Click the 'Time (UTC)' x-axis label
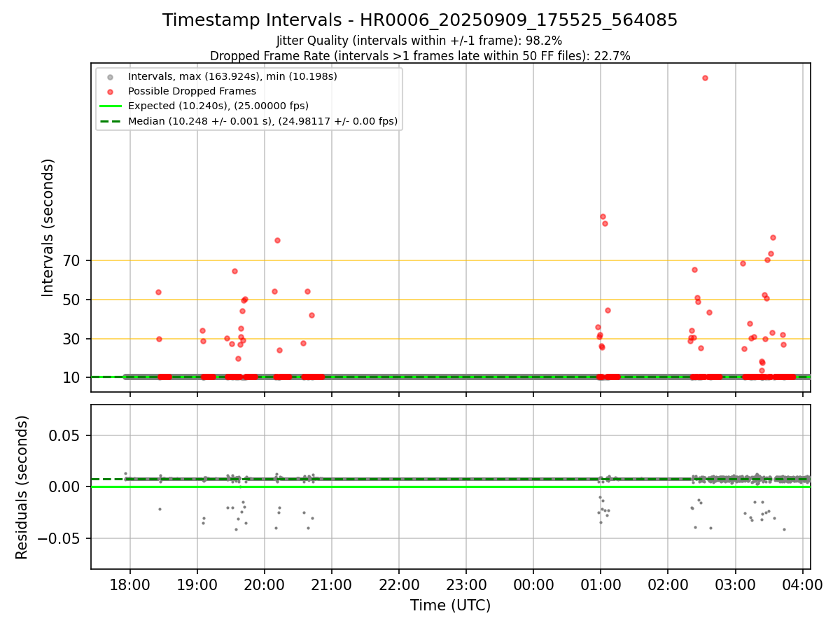This screenshot has height=630, width=840. [450, 605]
